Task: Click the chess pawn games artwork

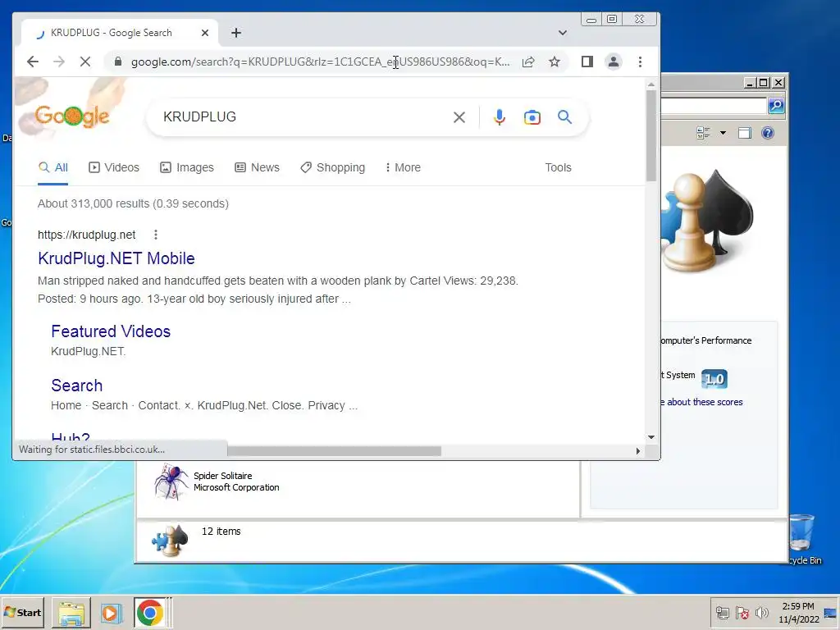Action: tap(706, 221)
